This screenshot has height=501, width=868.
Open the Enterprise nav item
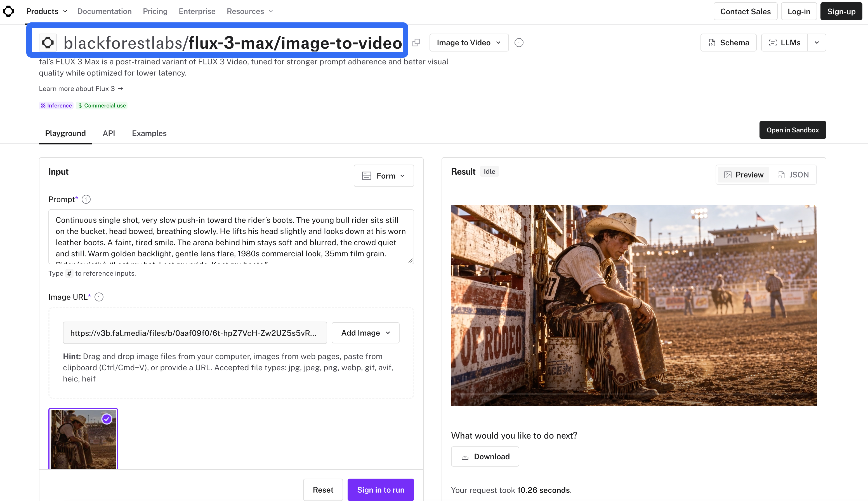197,11
